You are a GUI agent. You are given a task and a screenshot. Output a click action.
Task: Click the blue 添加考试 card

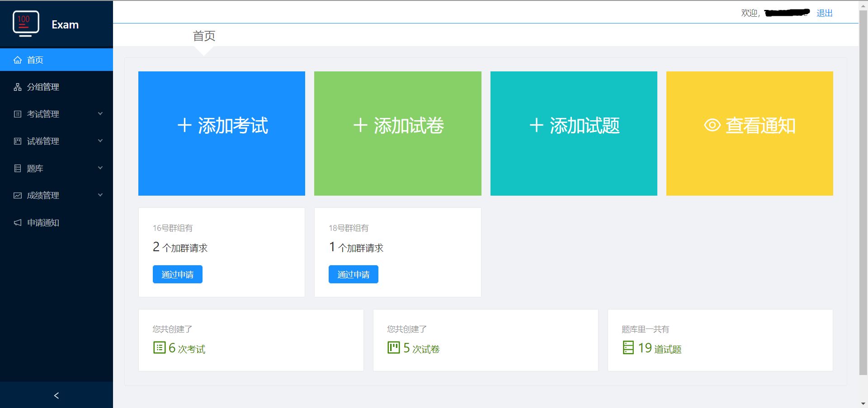click(x=222, y=133)
